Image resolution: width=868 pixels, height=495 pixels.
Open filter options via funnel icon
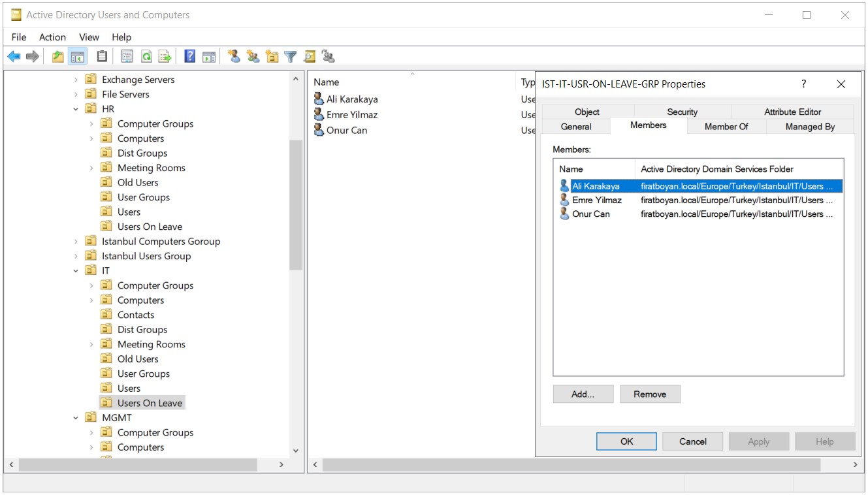pos(291,57)
